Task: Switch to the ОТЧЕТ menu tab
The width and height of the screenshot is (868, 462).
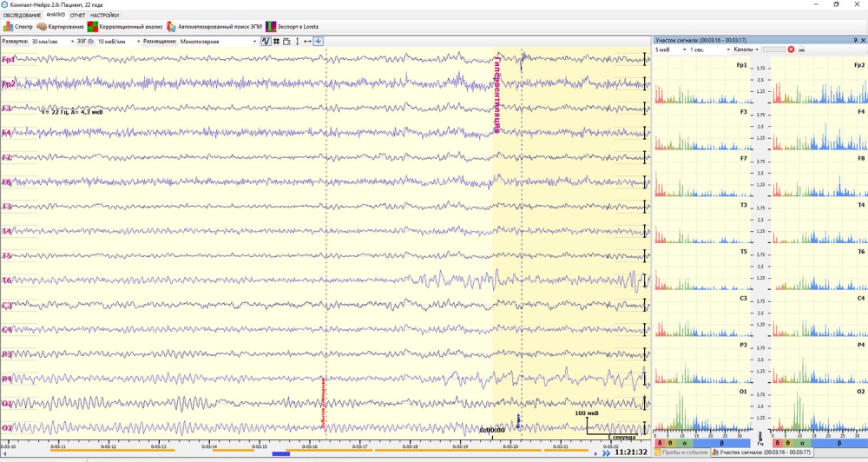Action: coord(77,15)
